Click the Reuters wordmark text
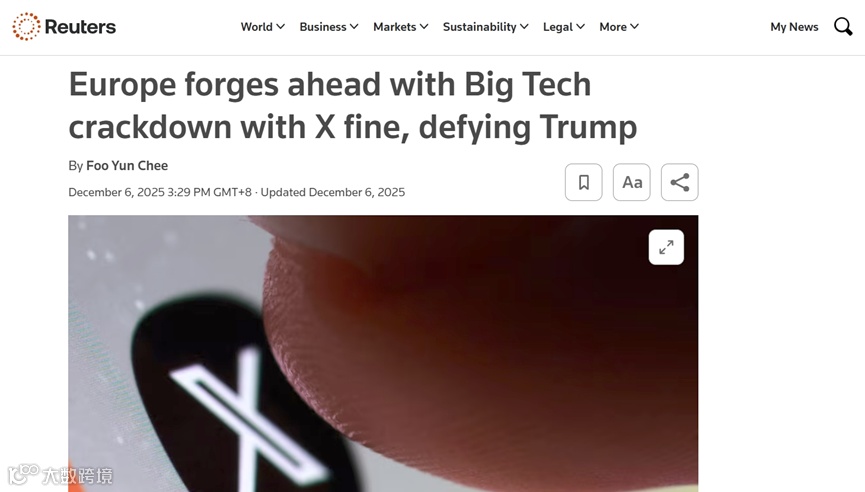This screenshot has width=865, height=492. tap(80, 26)
